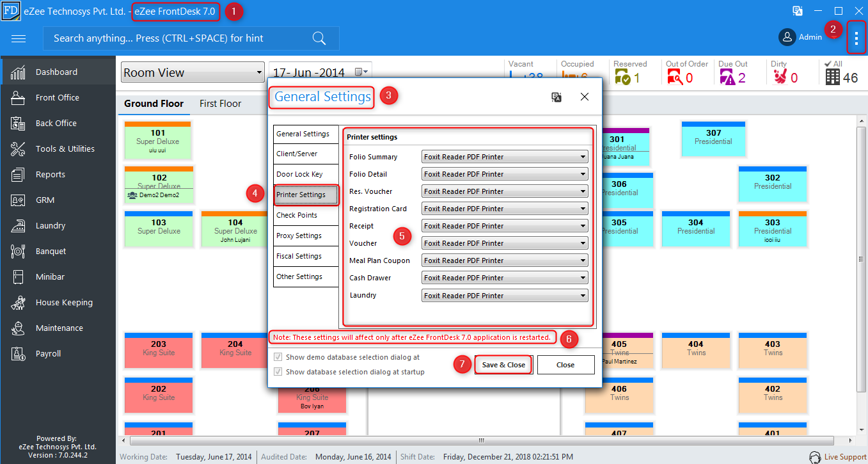Open the three-dot options menu
The width and height of the screenshot is (868, 464).
pos(856,38)
